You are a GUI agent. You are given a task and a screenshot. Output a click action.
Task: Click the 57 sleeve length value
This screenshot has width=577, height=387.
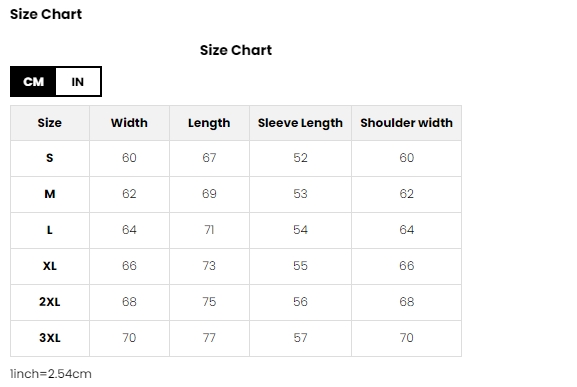pos(300,338)
